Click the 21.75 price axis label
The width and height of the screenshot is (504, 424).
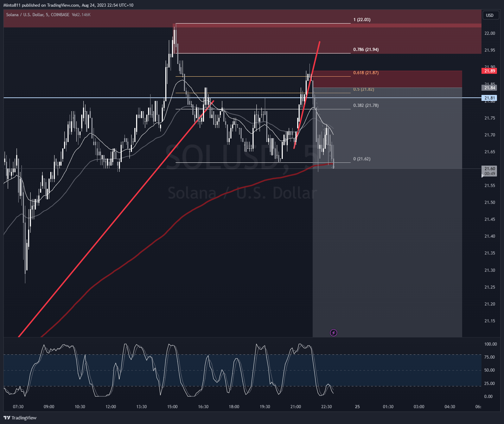[x=490, y=118]
